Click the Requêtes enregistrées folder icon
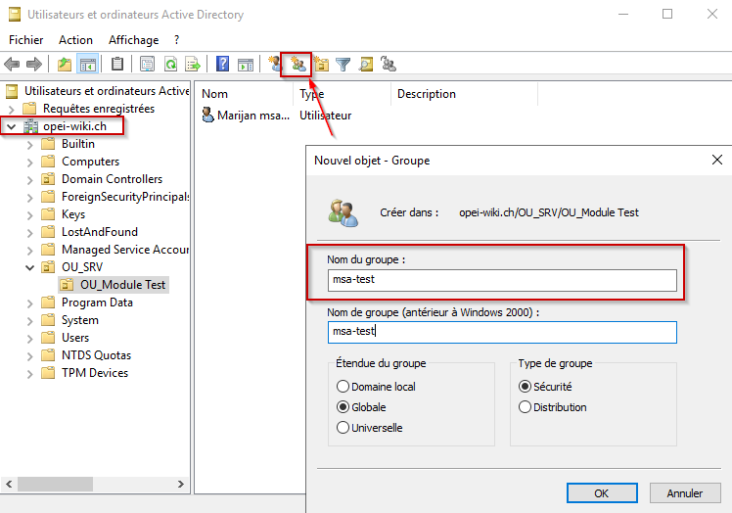The image size is (732, 513). point(29,108)
